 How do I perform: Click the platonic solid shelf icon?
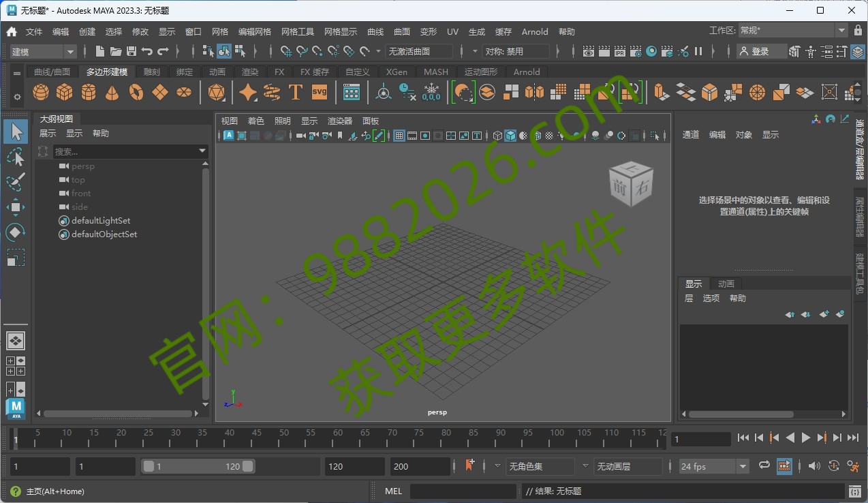217,92
